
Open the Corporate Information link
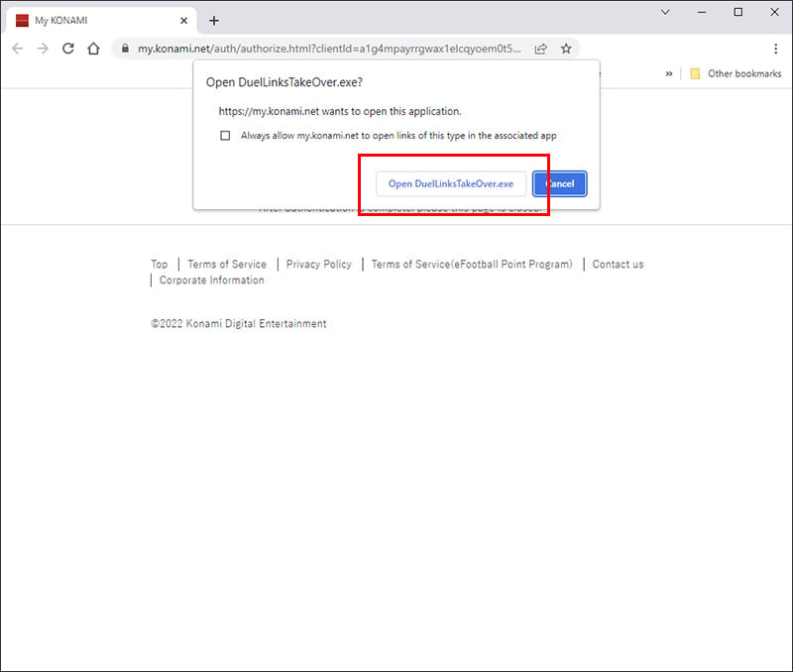[x=212, y=280]
